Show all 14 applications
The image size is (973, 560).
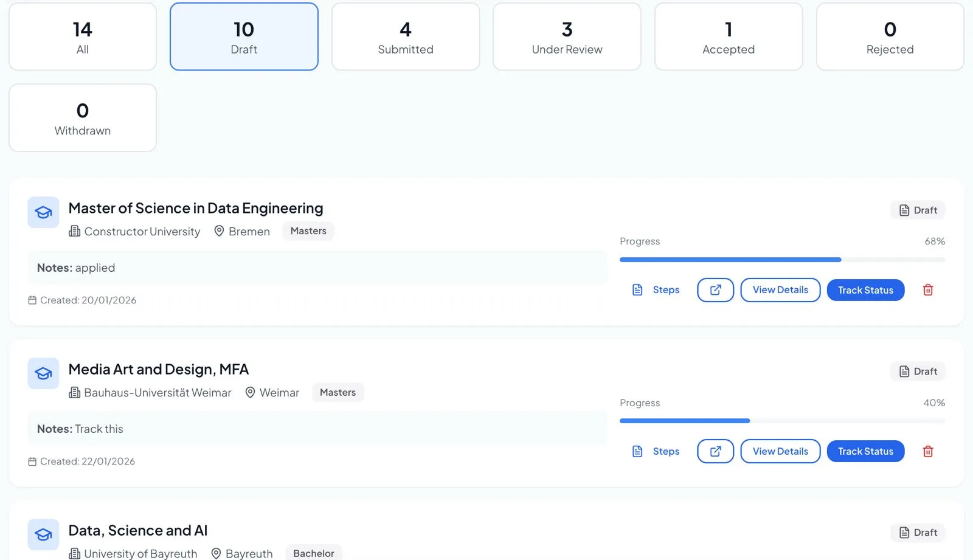(x=83, y=36)
